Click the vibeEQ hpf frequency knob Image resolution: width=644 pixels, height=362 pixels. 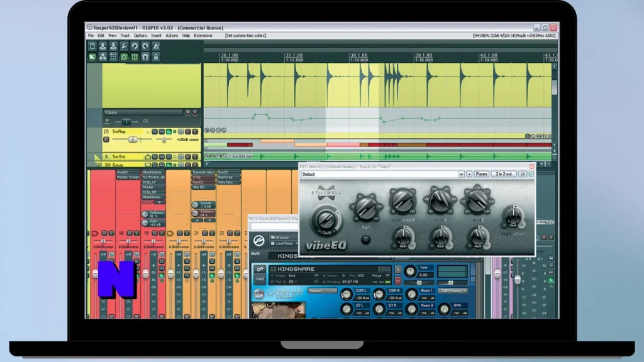(365, 208)
